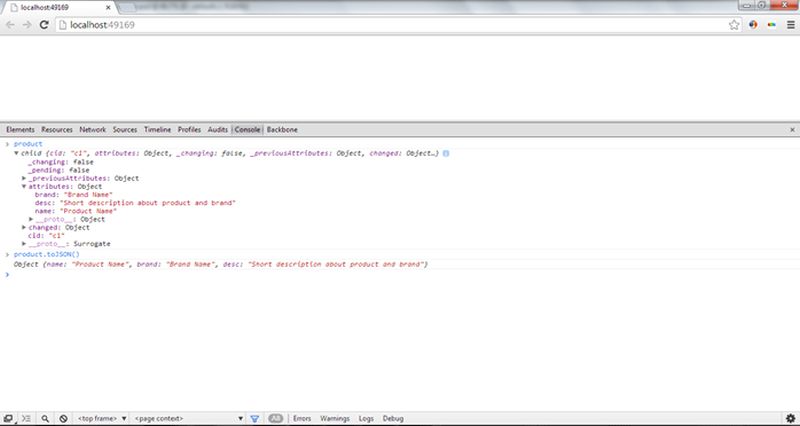
Task: Click the empty console prompt input
Action: tap(403, 274)
